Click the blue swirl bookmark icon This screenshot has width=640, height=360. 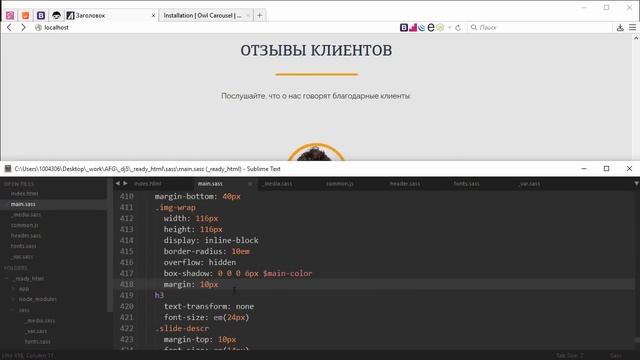pyautogui.click(x=422, y=27)
